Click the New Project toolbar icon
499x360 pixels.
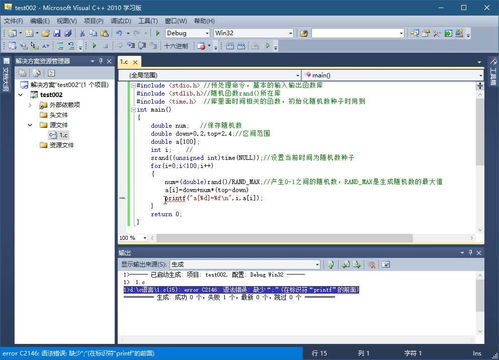pos(13,33)
